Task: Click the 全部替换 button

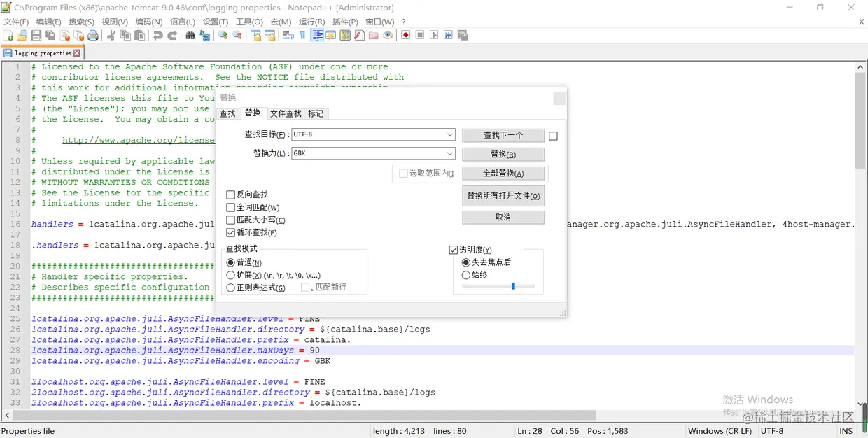Action: [x=503, y=173]
